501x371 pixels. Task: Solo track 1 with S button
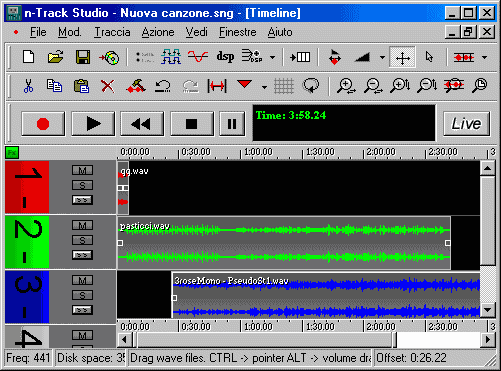(82, 185)
